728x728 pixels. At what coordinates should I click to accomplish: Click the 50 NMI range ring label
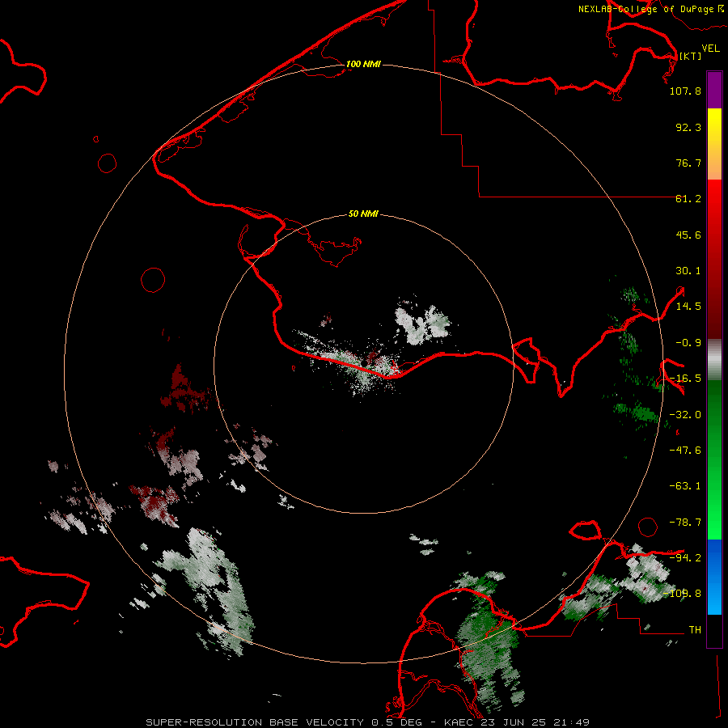(363, 214)
